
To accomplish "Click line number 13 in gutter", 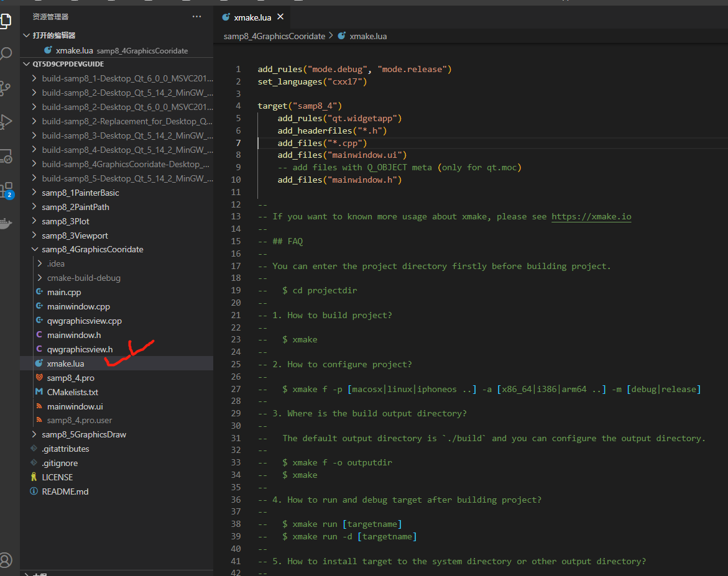I will (x=236, y=217).
